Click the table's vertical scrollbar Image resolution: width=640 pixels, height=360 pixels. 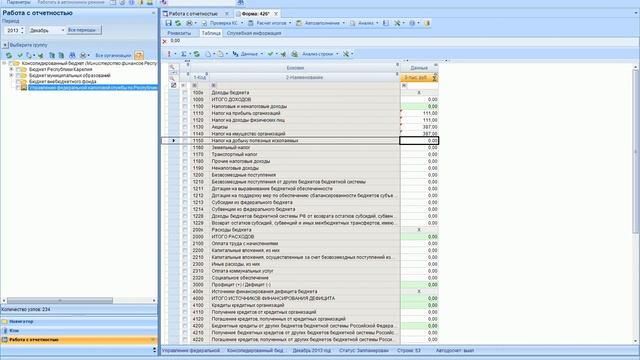[x=636, y=151]
